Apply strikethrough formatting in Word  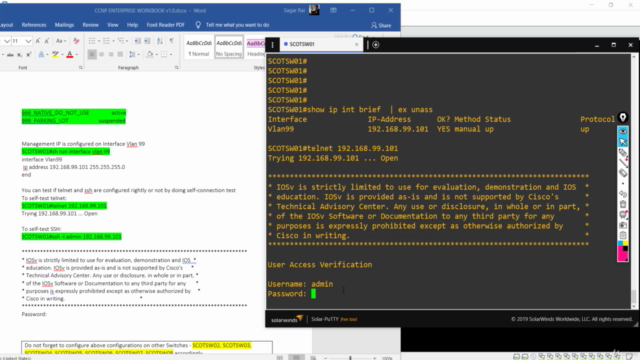point(10,55)
